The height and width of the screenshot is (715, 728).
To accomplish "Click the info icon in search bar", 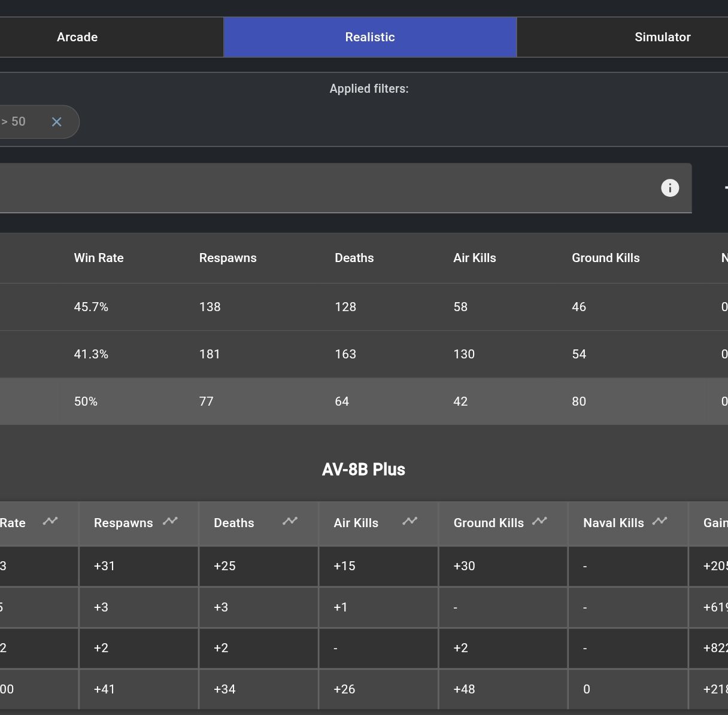I will point(670,188).
